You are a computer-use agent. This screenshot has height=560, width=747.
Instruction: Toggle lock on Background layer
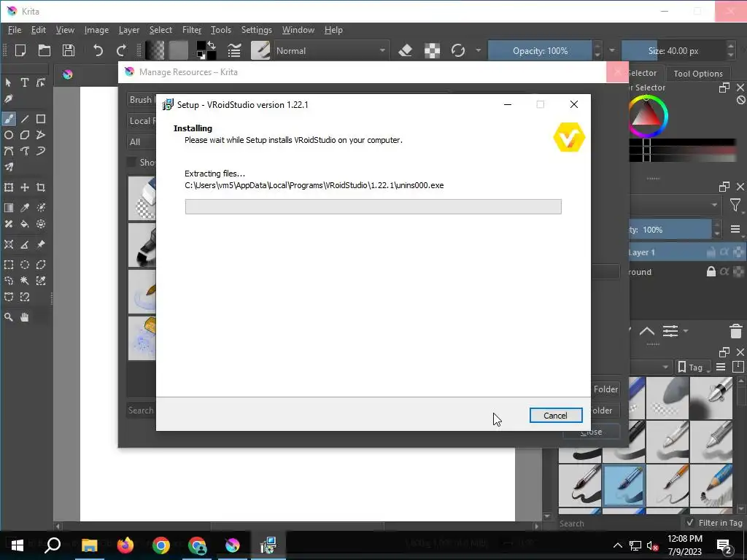coord(711,272)
